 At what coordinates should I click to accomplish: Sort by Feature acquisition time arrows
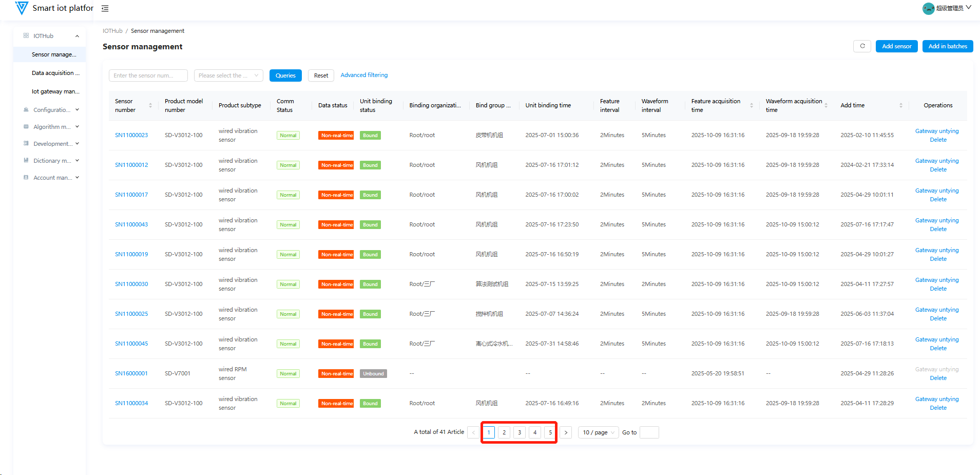752,105
